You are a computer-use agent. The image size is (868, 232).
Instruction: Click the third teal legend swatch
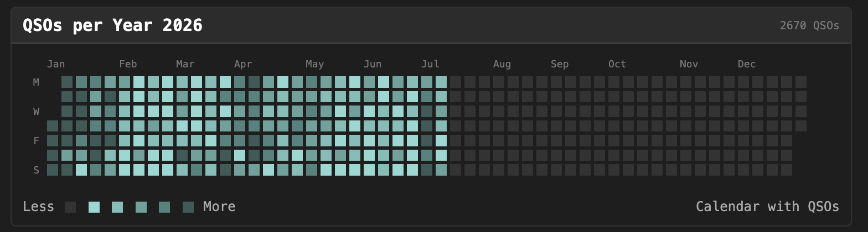click(141, 207)
